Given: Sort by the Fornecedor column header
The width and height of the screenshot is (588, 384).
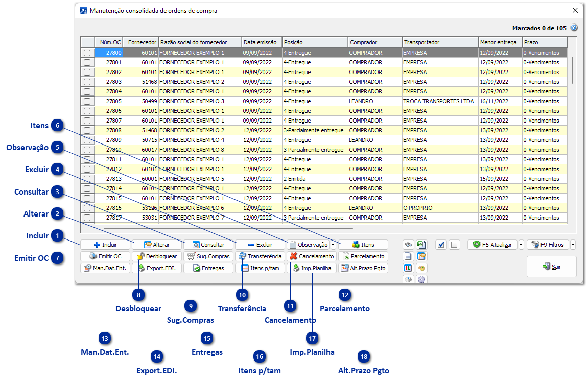Looking at the screenshot, I should (142, 42).
